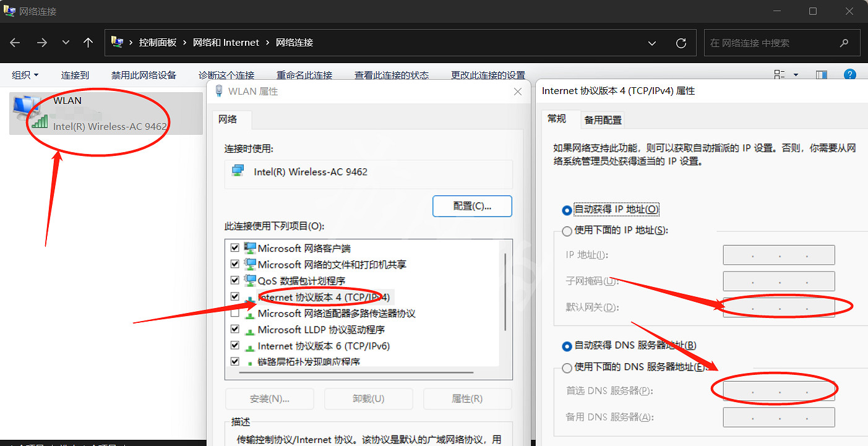Click the search magnifier icon
This screenshot has height=446, width=868.
(x=844, y=43)
